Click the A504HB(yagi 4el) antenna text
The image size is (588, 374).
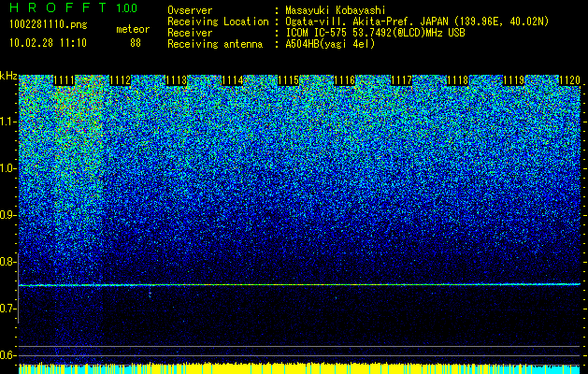coord(330,44)
